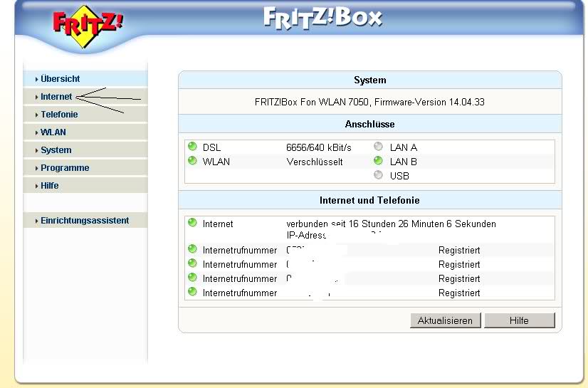Click the DSL label
This screenshot has height=388, width=588.
211,147
